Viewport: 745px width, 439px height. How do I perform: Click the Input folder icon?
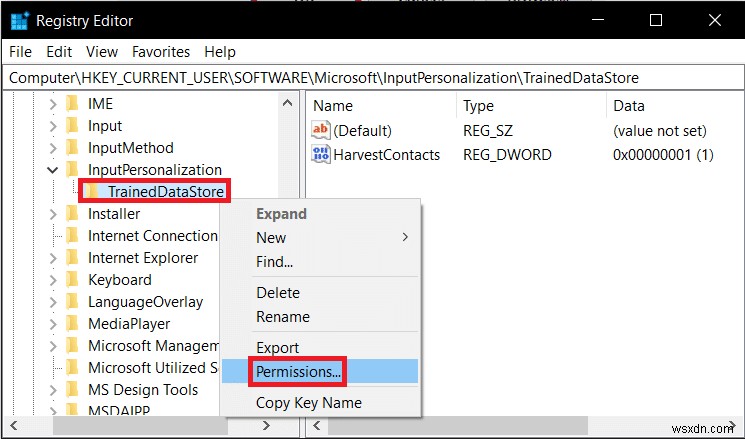click(72, 126)
